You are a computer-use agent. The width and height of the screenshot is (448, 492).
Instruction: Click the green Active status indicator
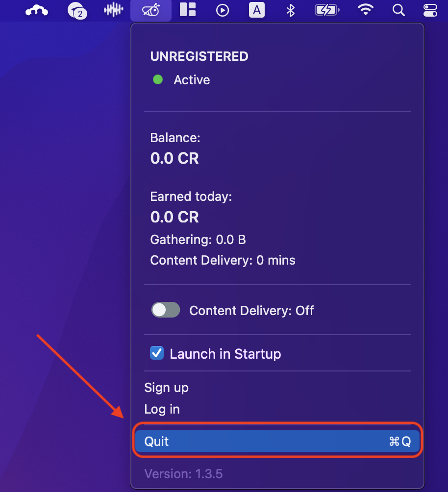pyautogui.click(x=158, y=80)
